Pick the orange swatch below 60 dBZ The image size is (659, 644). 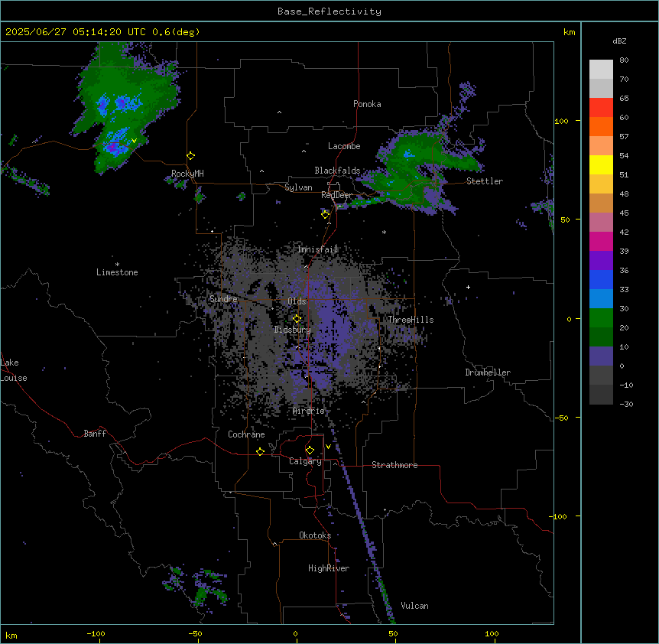tap(601, 126)
